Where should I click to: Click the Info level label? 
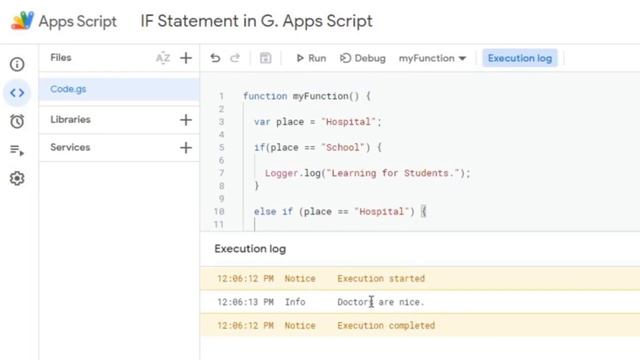point(295,302)
